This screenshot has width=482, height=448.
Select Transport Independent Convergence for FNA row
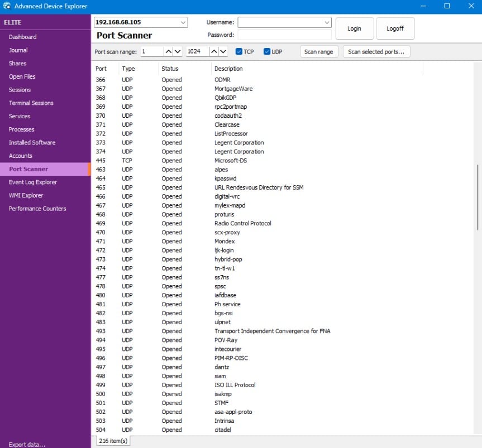click(257, 331)
